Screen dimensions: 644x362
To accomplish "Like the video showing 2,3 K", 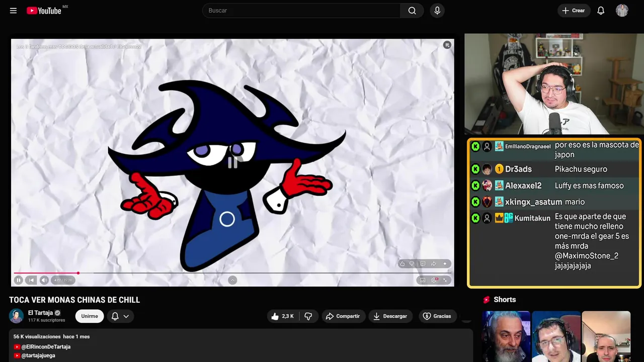I will pos(282,316).
